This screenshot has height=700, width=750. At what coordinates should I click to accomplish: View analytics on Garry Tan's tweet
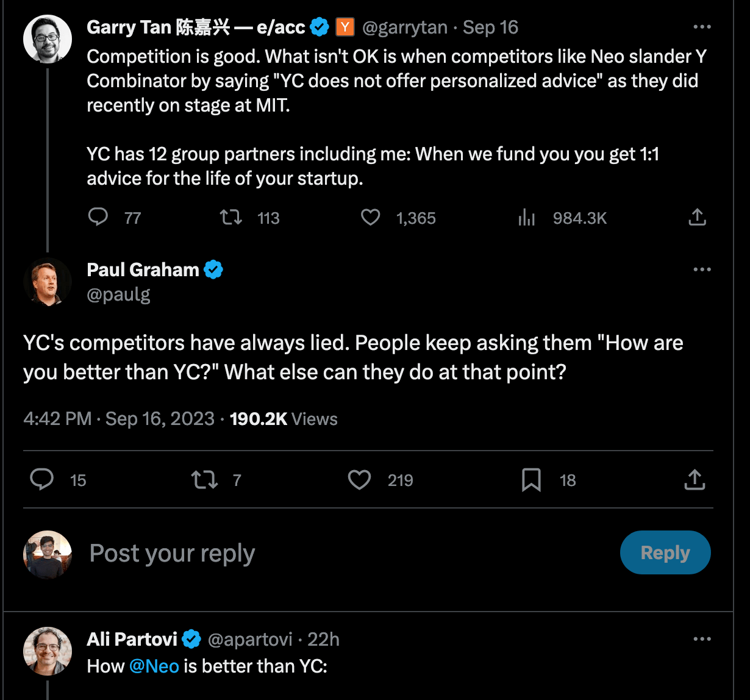point(526,218)
